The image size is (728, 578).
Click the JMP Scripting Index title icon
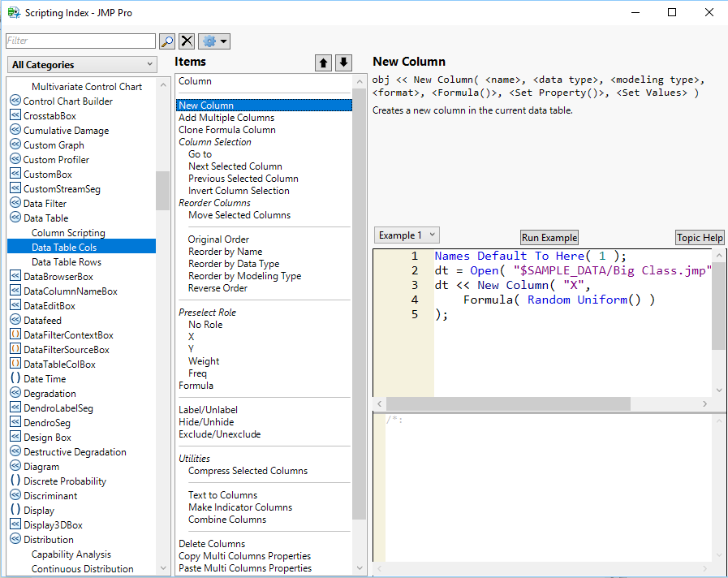tap(13, 12)
